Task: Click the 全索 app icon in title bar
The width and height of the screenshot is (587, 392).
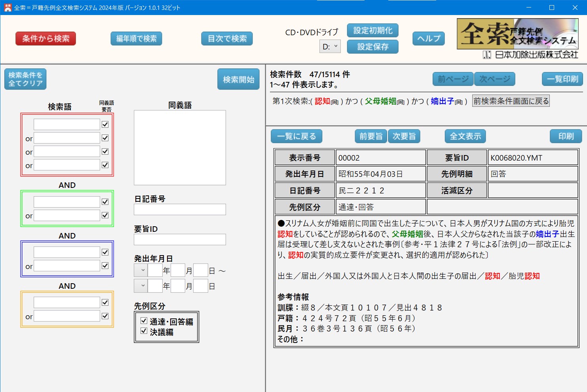Action: click(x=8, y=8)
